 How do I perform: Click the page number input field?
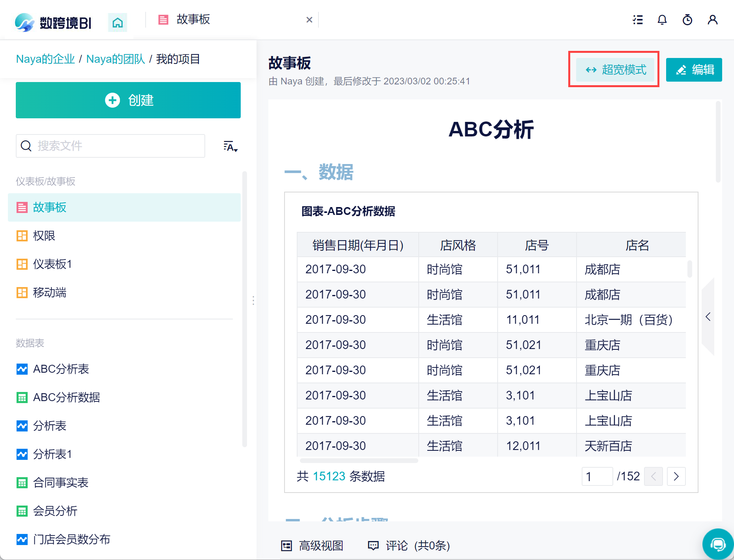coord(597,476)
